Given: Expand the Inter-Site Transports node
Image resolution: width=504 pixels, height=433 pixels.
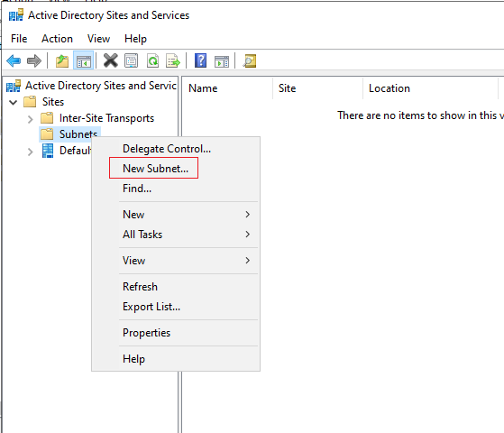Looking at the screenshot, I should (x=31, y=119).
